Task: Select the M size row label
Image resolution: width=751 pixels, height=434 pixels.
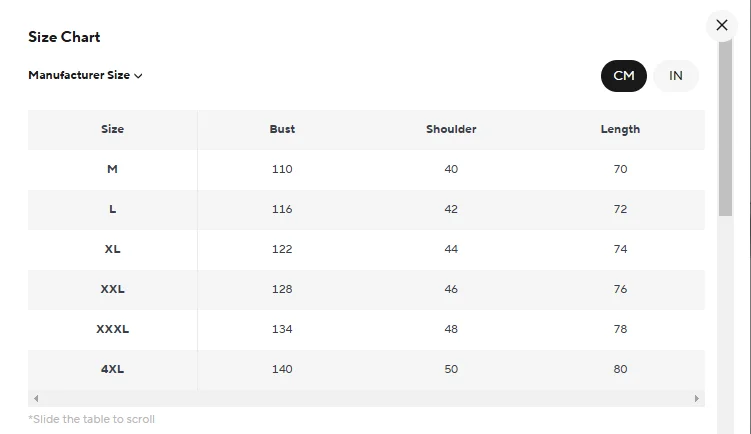Action: click(x=113, y=169)
